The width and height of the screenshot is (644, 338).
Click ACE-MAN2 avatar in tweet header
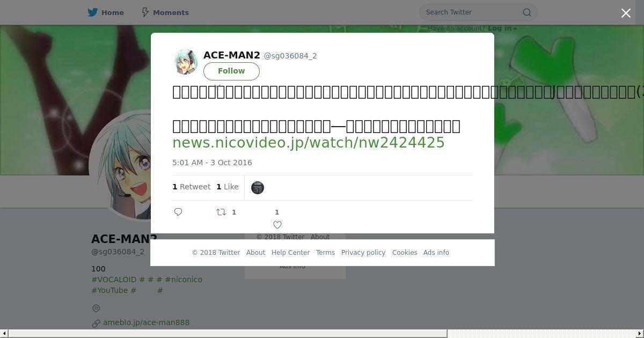pyautogui.click(x=186, y=62)
